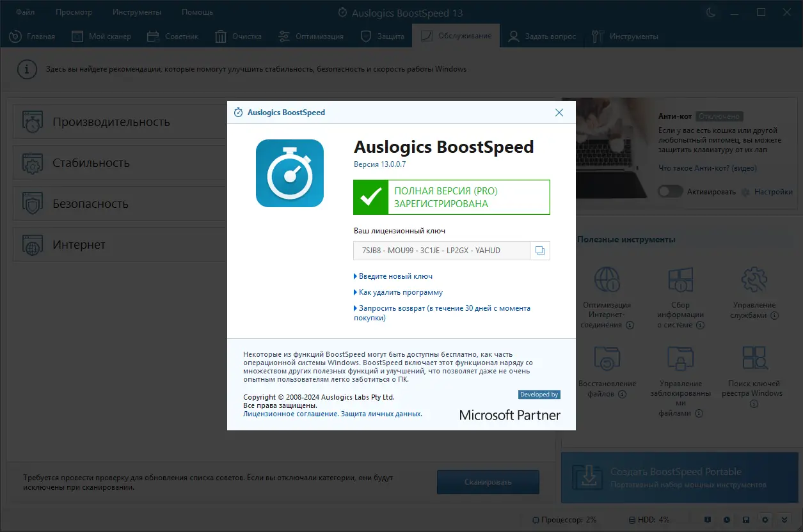Expand the Безопасность category
The width and height of the screenshot is (803, 532).
(120, 203)
